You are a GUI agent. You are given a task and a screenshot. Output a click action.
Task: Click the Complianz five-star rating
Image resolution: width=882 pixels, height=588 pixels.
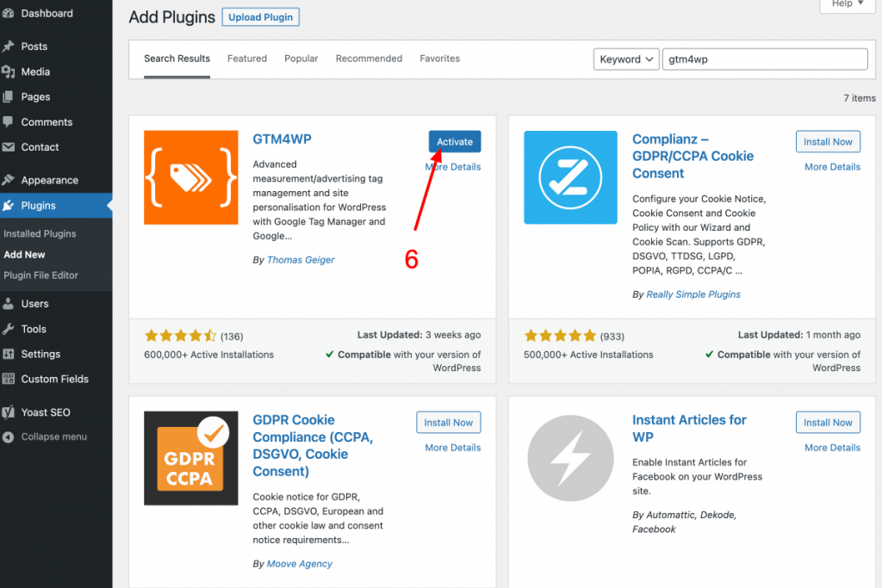tap(560, 336)
